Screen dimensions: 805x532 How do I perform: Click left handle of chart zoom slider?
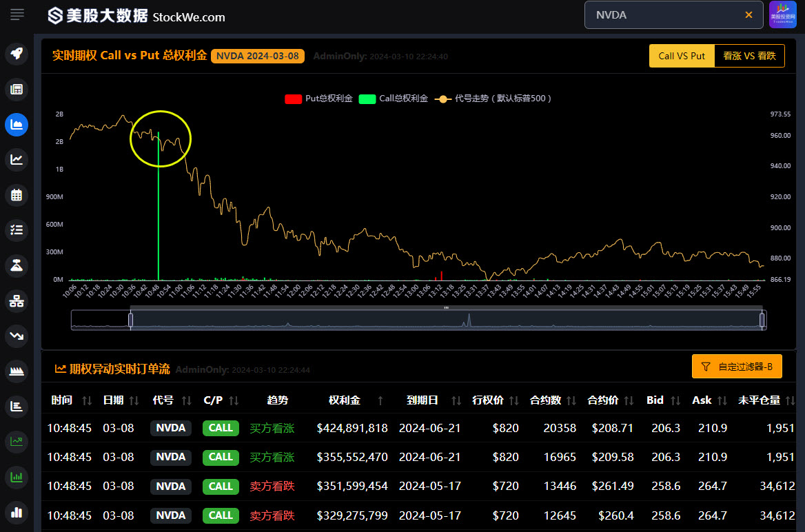pyautogui.click(x=130, y=320)
